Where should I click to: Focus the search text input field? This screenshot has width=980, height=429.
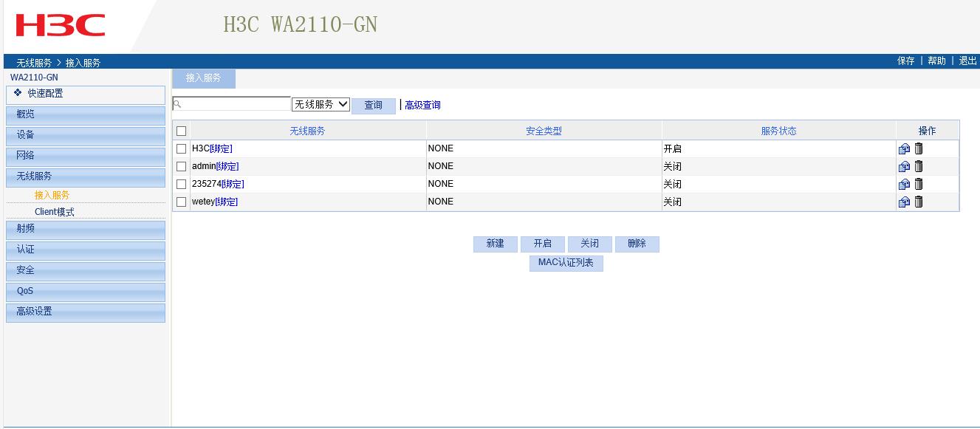(232, 104)
